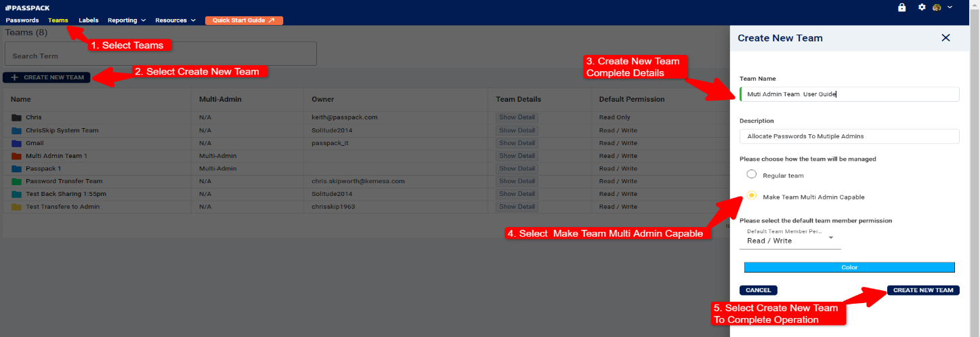Click the Test Transfere to Admin folder icon
This screenshot has width=980, height=337.
(16, 207)
